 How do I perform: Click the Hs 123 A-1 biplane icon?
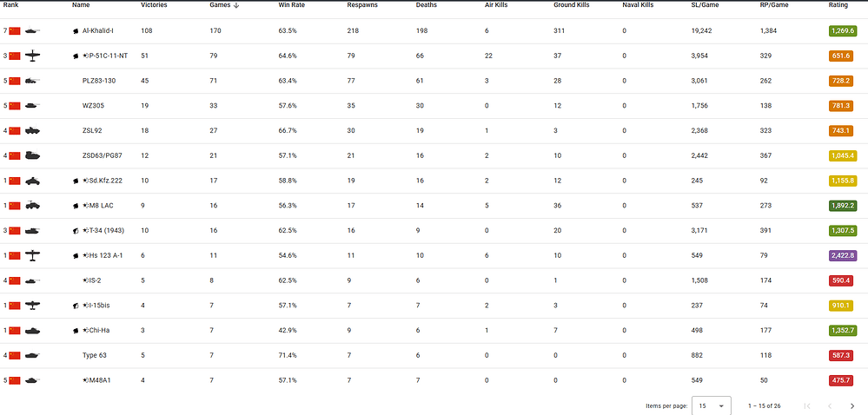(x=32, y=255)
